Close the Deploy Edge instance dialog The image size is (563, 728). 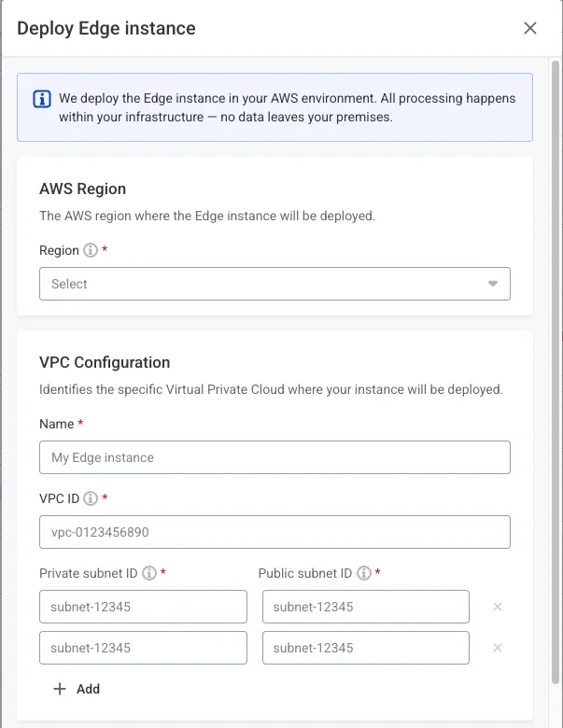[x=530, y=28]
